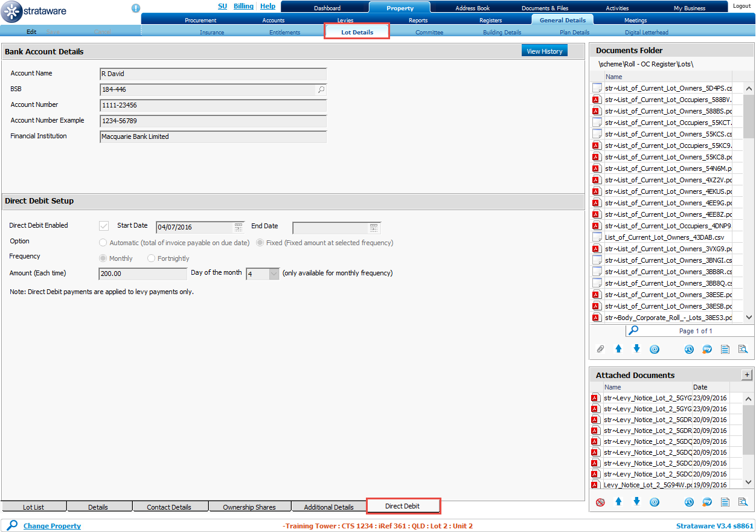Open the End Date calendar picker

(x=374, y=227)
